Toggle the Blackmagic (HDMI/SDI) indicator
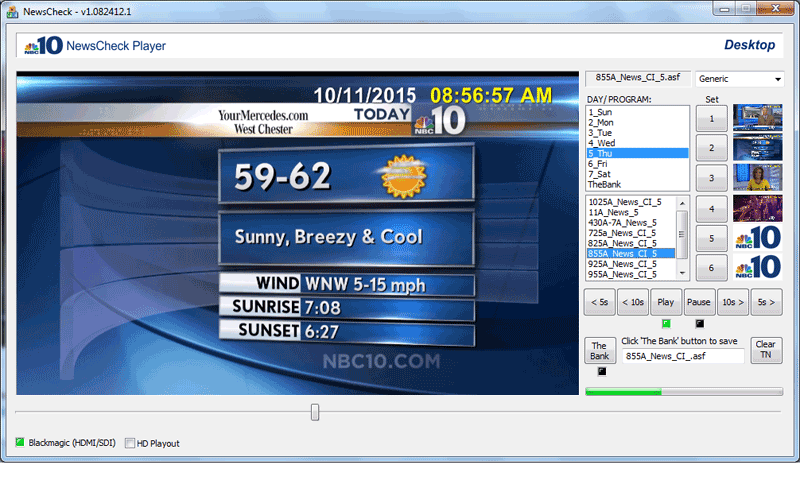The height and width of the screenshot is (488, 800). click(x=20, y=442)
